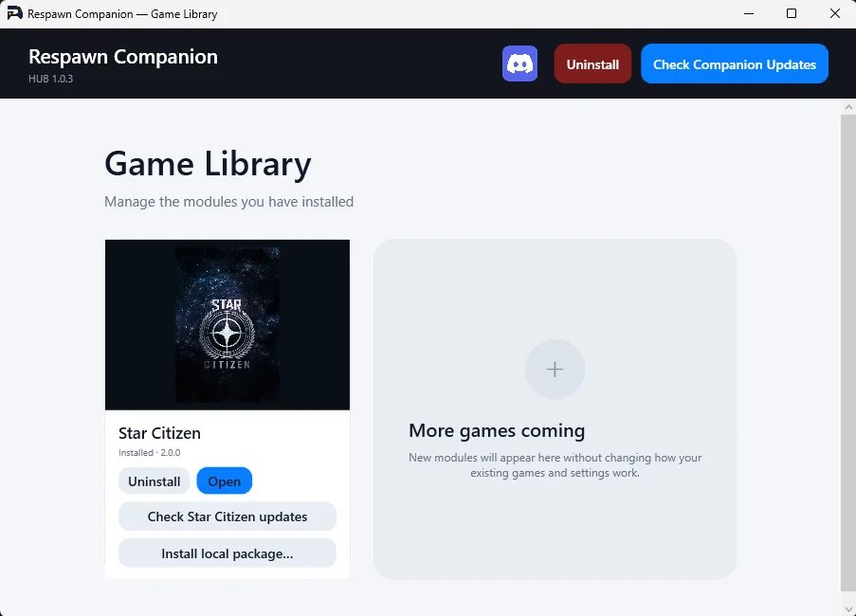Maximize the Respawn Companion window

[x=791, y=13]
